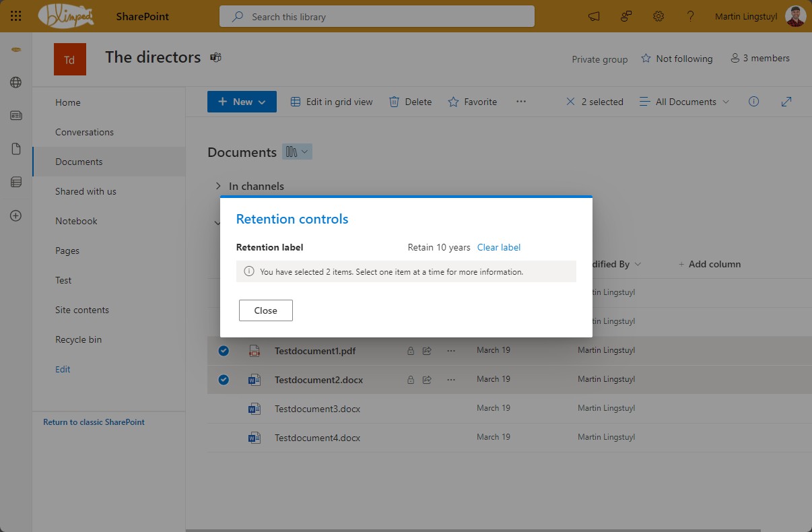Open Site contents in navigation

pos(82,310)
